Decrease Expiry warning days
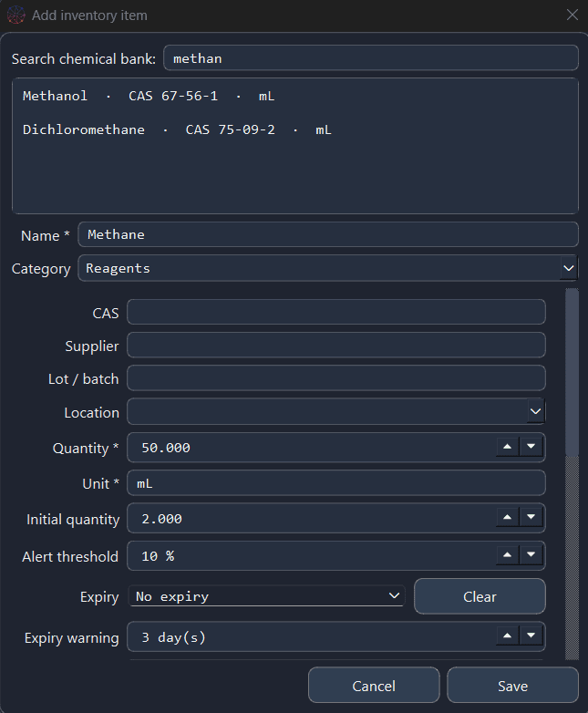Screen dimensions: 588x713 (x=531, y=636)
